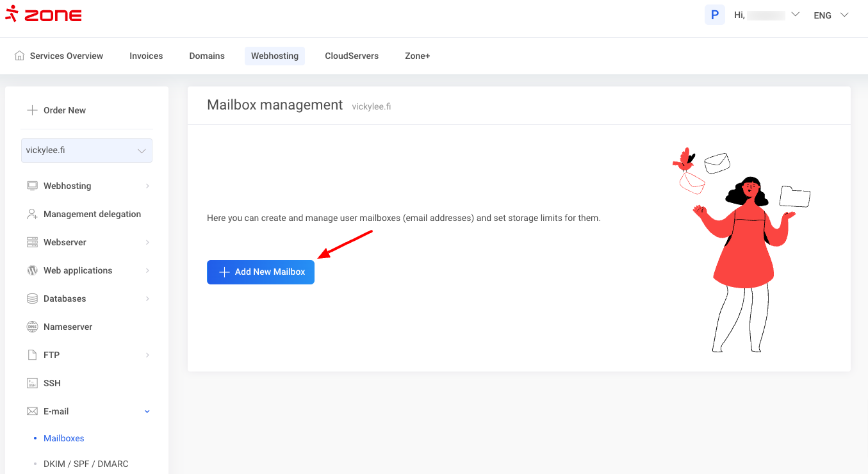Click the Services Overview home icon

click(20, 56)
